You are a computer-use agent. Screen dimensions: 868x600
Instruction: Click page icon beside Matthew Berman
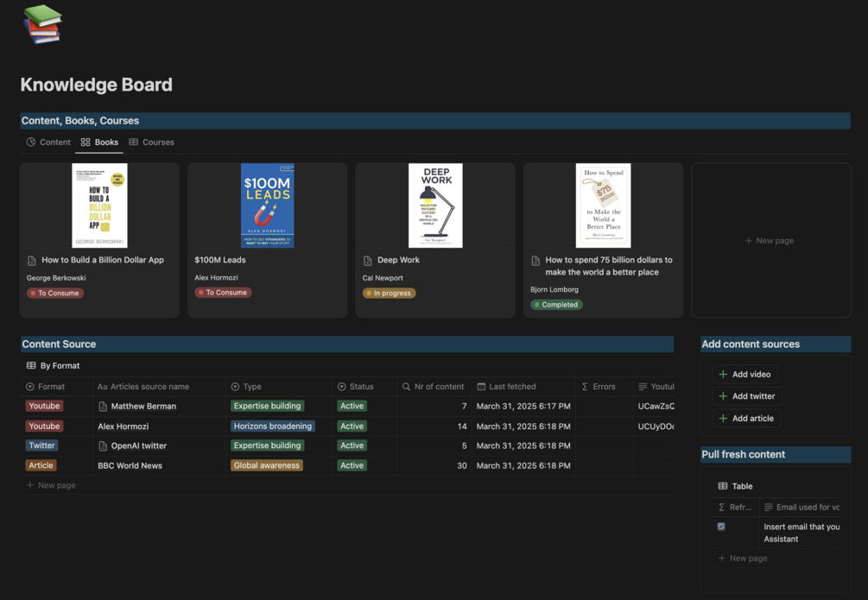(103, 407)
